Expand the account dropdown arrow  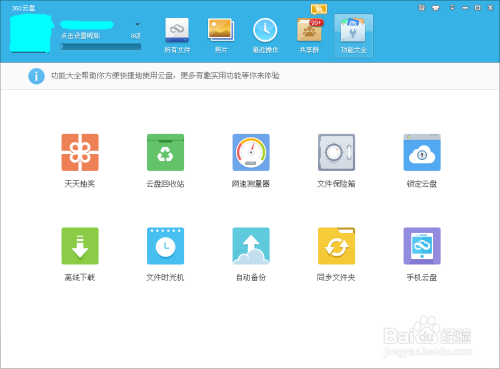137,24
